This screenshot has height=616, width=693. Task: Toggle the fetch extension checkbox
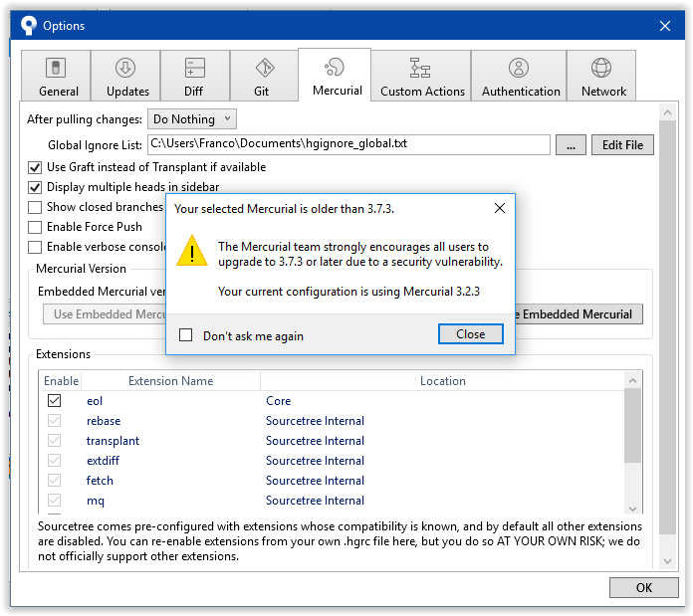pos(55,480)
